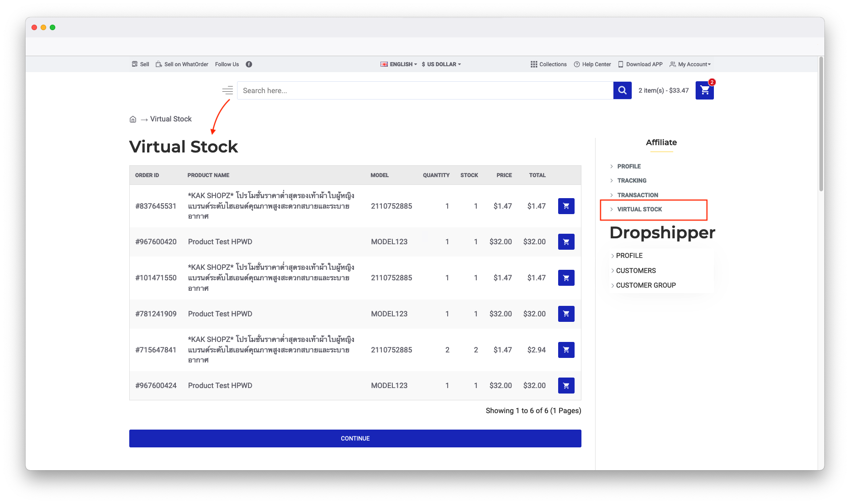
Task: Add order #837645531 to cart via cart icon
Action: click(566, 206)
